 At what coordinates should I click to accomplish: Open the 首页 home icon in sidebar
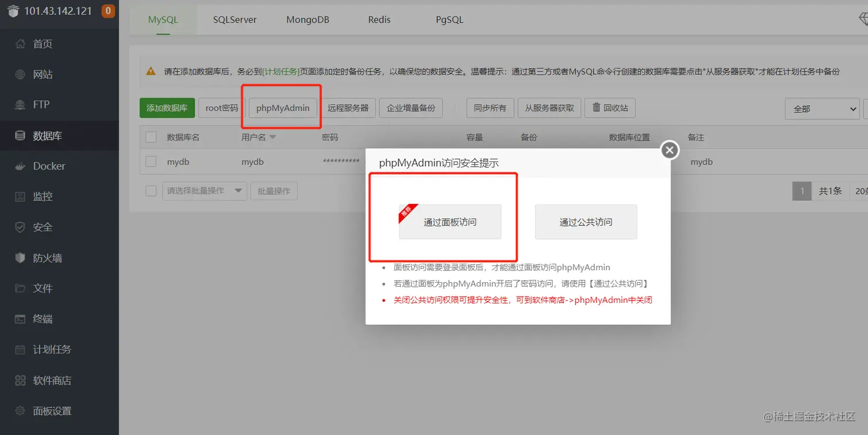click(x=20, y=44)
